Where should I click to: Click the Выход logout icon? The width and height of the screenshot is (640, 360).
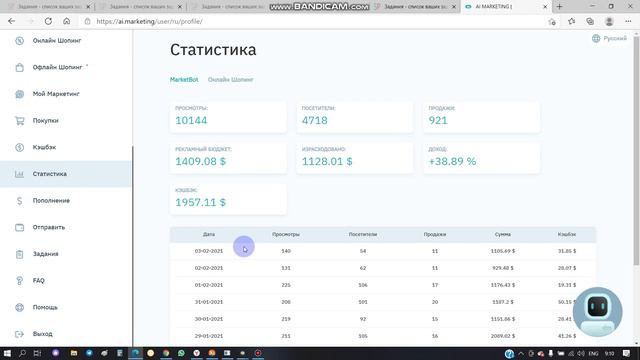pyautogui.click(x=19, y=334)
